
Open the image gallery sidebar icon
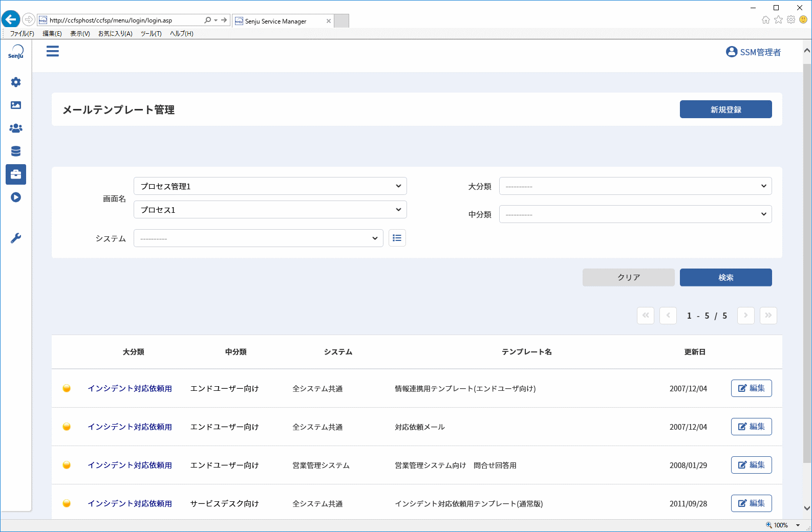16,105
